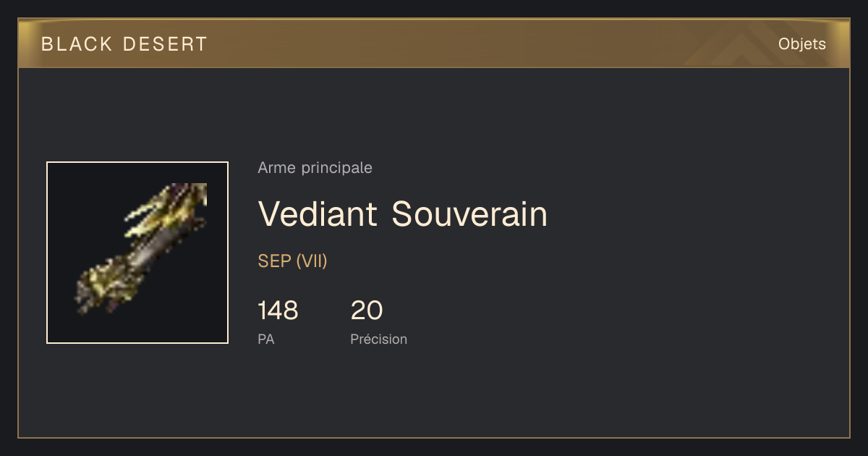Click the BLACK DESERT header title
Screen dimensions: 868x456
click(124, 44)
